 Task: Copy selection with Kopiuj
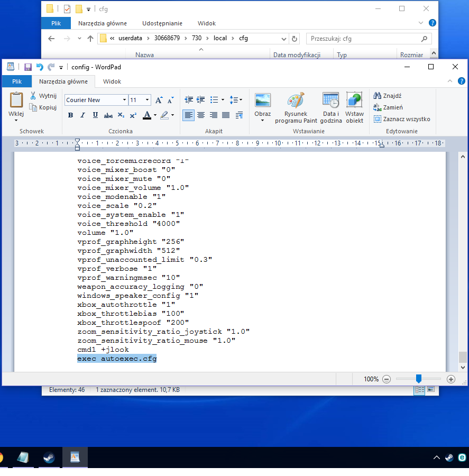tap(43, 107)
